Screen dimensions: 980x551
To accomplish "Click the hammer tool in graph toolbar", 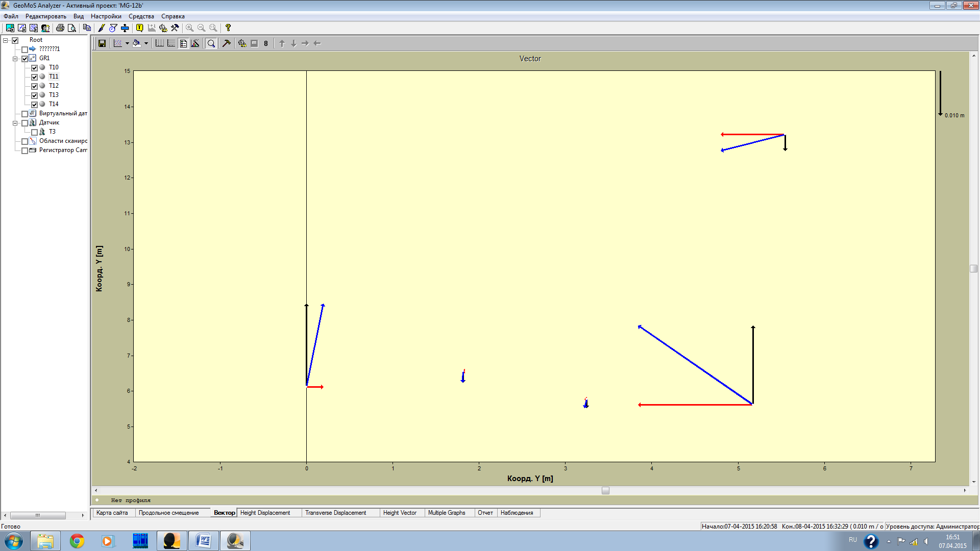I will [x=227, y=43].
